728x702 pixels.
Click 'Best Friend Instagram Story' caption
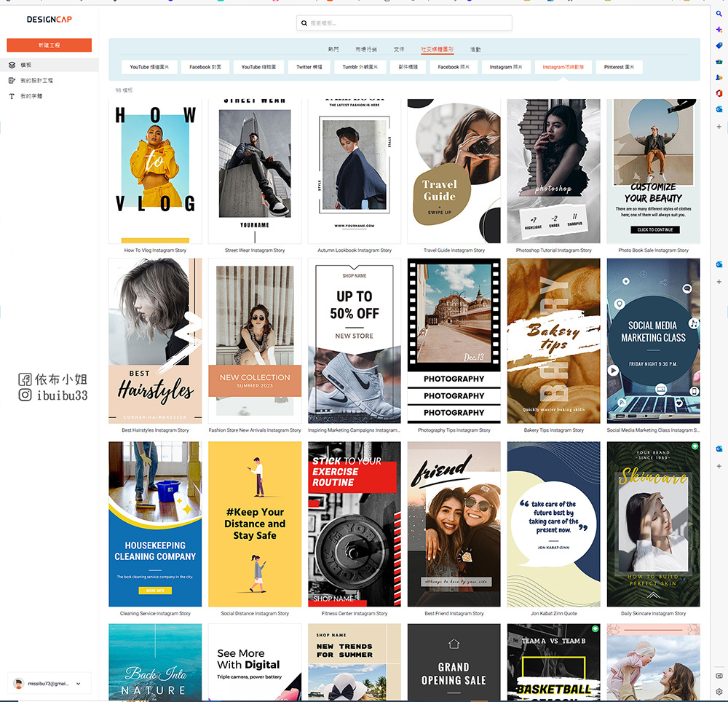454,613
